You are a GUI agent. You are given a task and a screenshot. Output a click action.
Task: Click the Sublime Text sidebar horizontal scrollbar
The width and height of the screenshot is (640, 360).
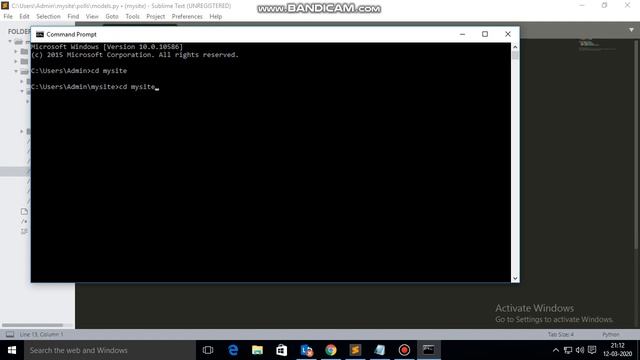point(32,325)
